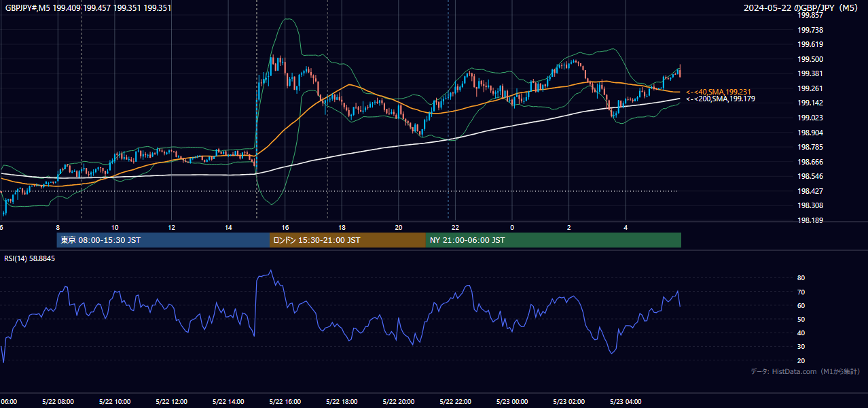The height and width of the screenshot is (408, 868).
Task: Click the 200 SMA 199.179 label
Action: point(721,99)
